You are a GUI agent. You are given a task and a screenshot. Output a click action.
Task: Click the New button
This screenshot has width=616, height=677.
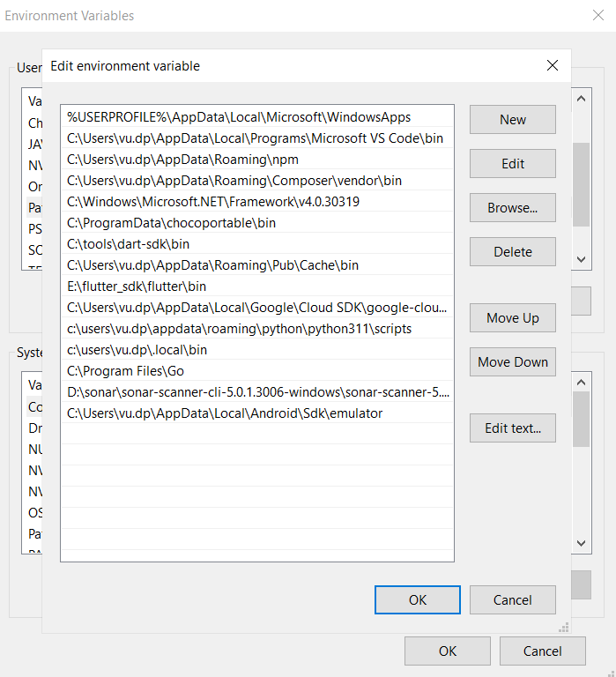point(512,120)
